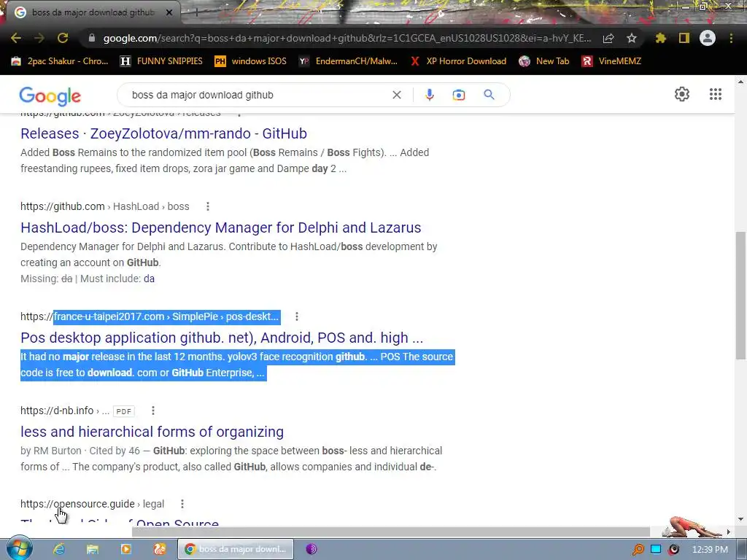Open options for france-u-taipei2017 result

(296, 316)
